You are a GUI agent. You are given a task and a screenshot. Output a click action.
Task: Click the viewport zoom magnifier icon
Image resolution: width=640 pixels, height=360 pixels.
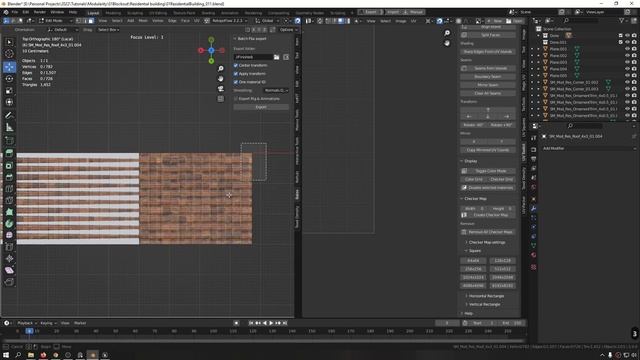[220, 69]
